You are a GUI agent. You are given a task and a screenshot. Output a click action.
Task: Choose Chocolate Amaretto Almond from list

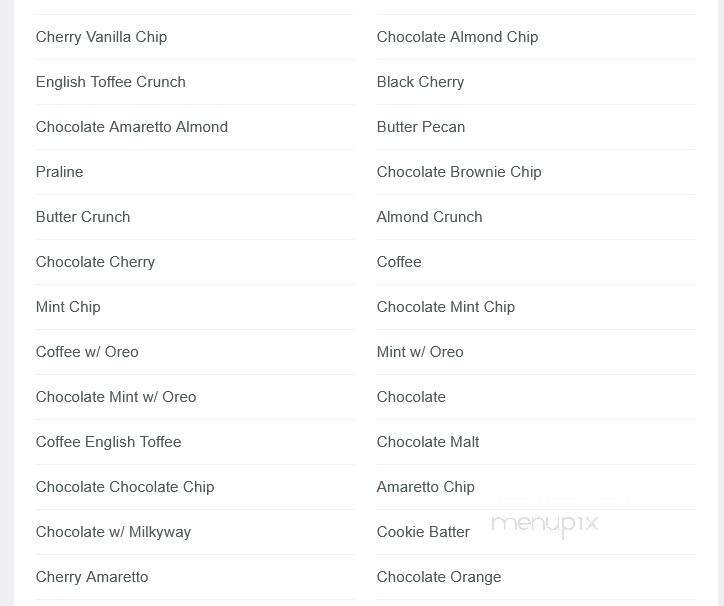131,127
